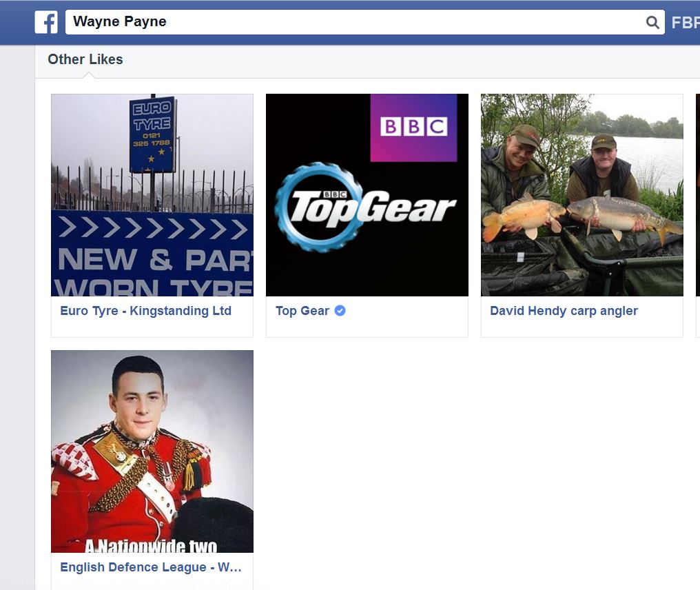The width and height of the screenshot is (700, 590).
Task: Click the partially visible thumbnail at the right edge
Action: coord(697,195)
